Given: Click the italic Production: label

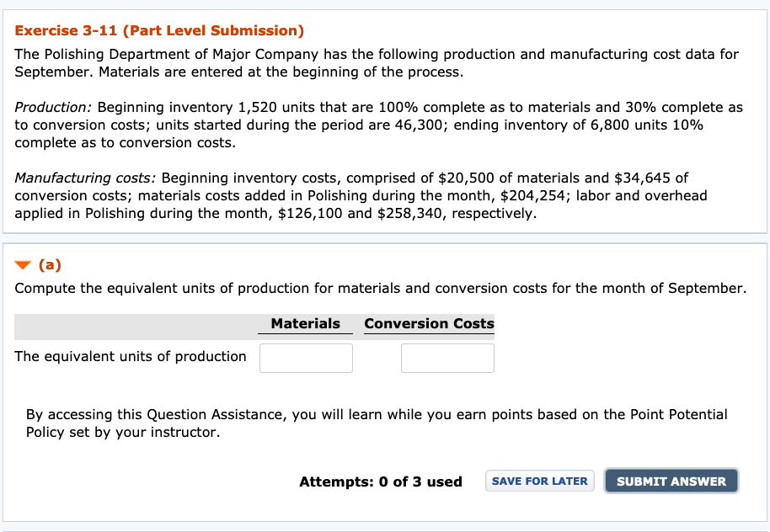Looking at the screenshot, I should click(x=53, y=107).
